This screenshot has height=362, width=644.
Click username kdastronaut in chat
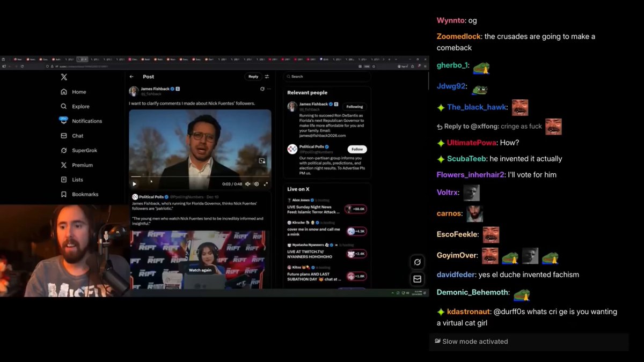point(469,312)
